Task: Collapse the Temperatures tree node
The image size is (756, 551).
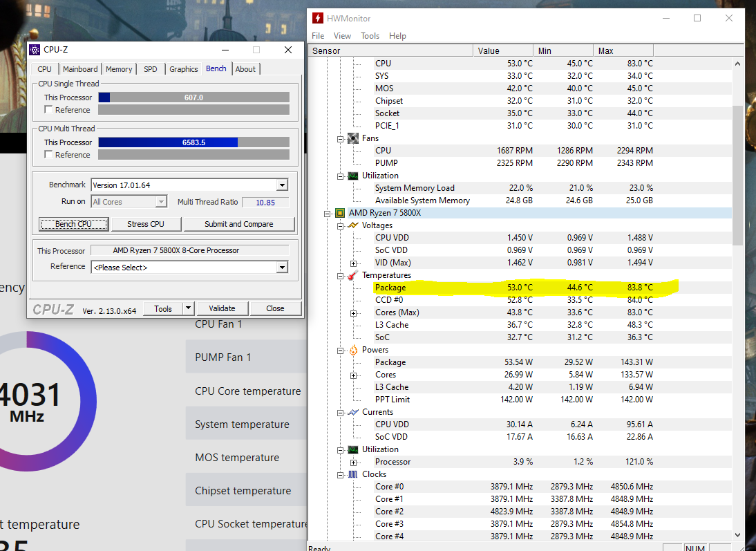Action: coord(341,276)
